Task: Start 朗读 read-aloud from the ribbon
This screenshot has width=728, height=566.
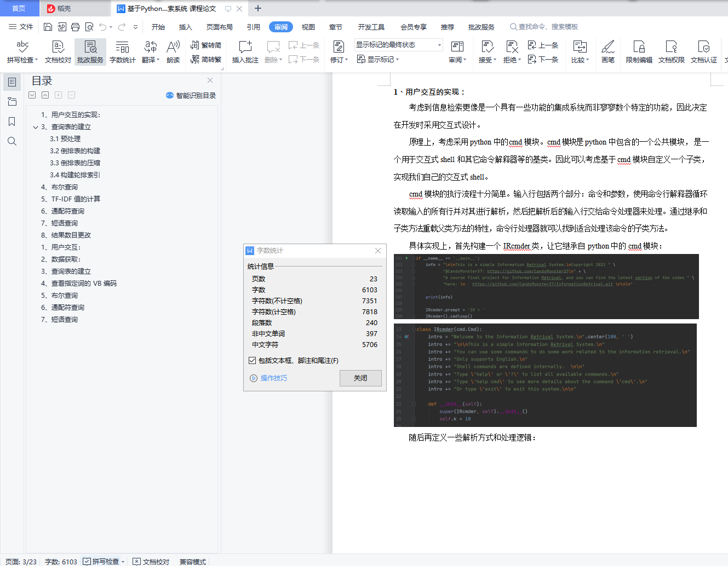Action: click(173, 52)
